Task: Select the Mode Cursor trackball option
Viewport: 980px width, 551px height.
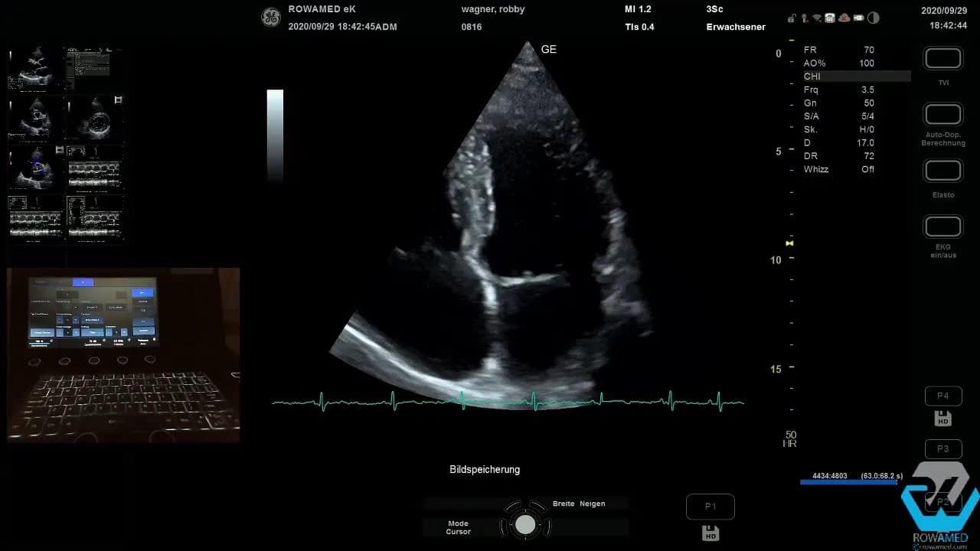Action: point(459,527)
